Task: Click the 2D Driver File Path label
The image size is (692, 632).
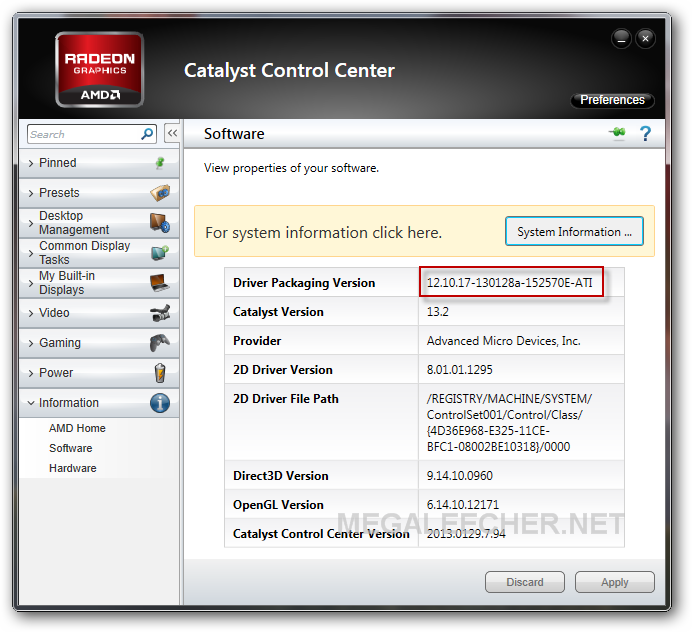Action: point(286,399)
